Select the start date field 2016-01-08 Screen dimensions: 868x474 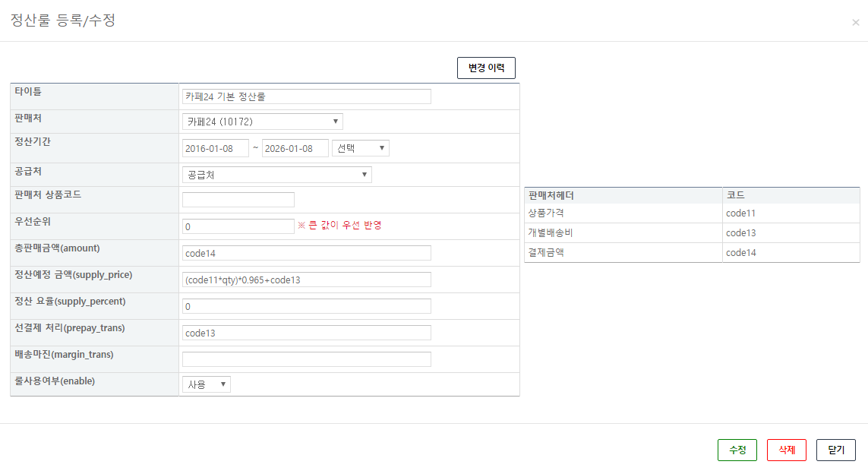point(215,148)
